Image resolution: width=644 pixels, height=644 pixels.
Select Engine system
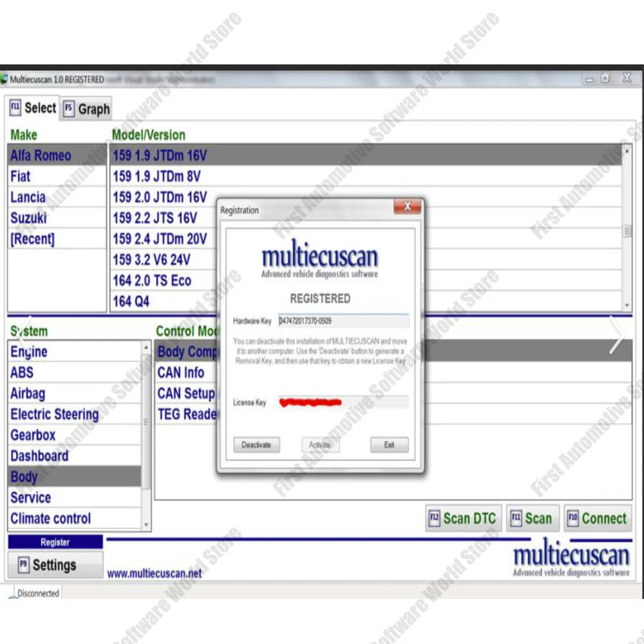[74, 352]
